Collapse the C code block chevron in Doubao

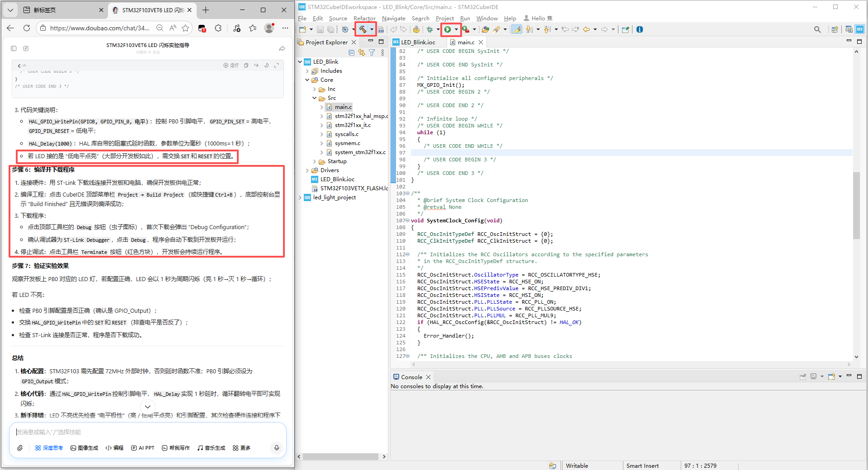[x=24, y=66]
